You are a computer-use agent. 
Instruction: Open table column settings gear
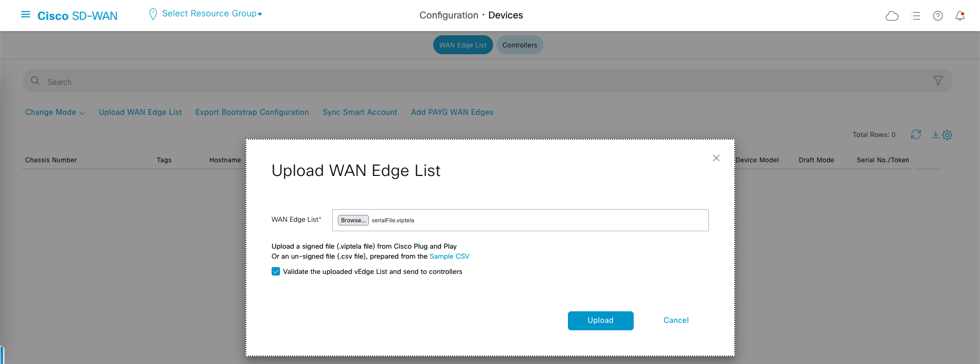[x=947, y=135]
